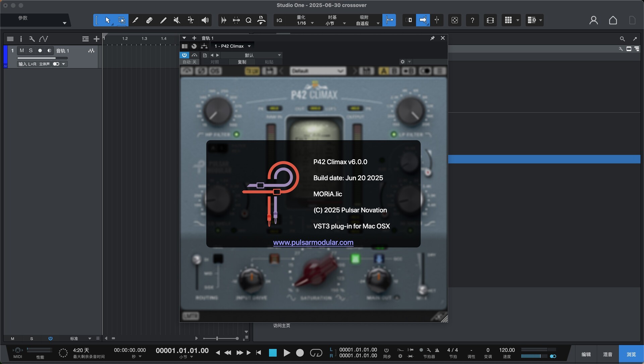Image resolution: width=644 pixels, height=364 pixels.
Task: Adjust the 音轨 1 volume fader
Action: 42,58
